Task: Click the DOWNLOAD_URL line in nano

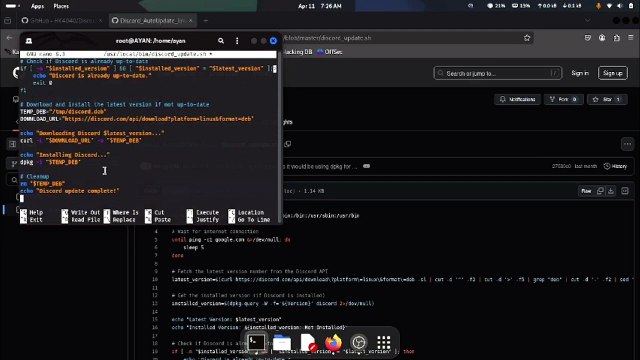Action: (x=137, y=119)
